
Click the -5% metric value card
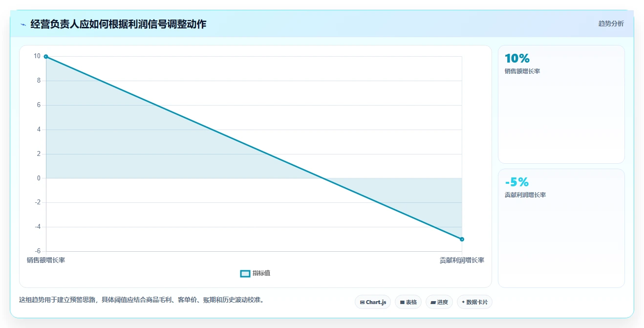(561, 228)
